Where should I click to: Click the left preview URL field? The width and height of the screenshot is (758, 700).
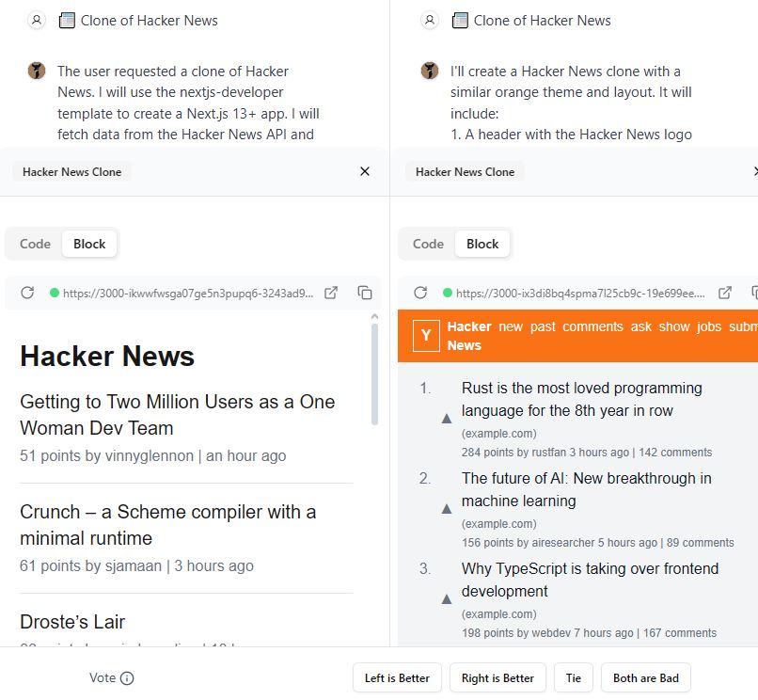point(188,294)
